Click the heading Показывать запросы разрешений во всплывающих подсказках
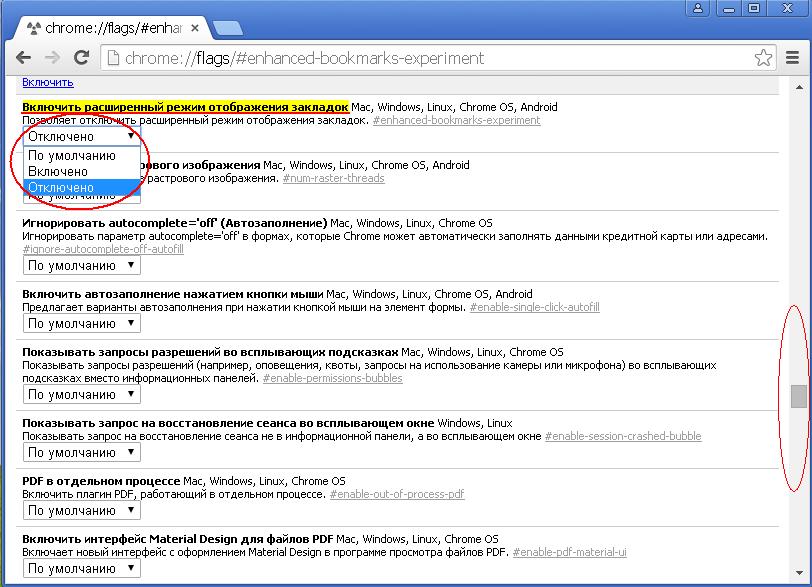Screen dimensions: 812x587 (x=210, y=352)
